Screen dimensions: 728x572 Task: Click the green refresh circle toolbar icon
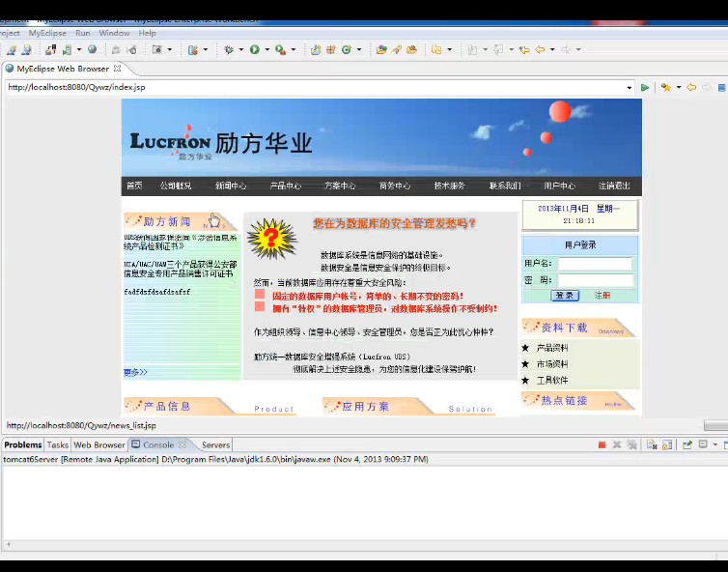347,49
